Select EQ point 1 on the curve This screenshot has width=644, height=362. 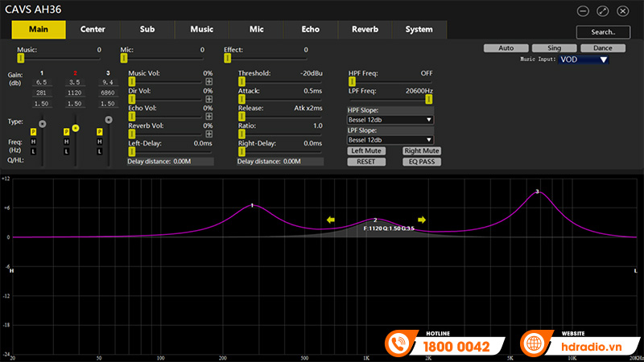pos(252,206)
